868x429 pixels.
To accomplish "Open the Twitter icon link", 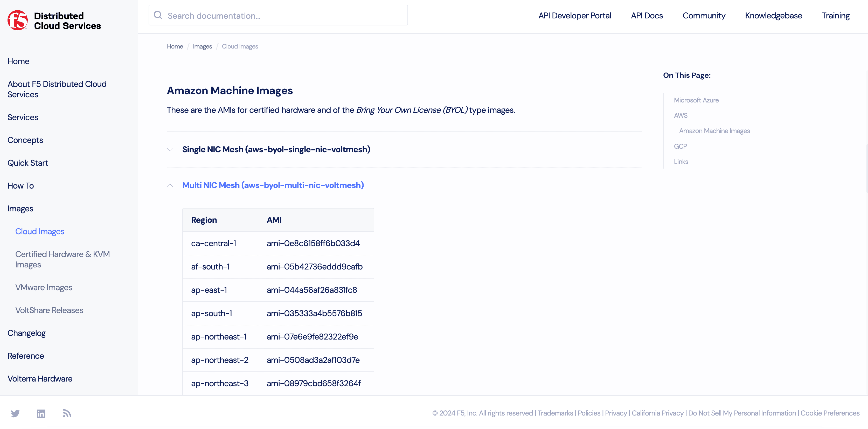I will click(15, 413).
